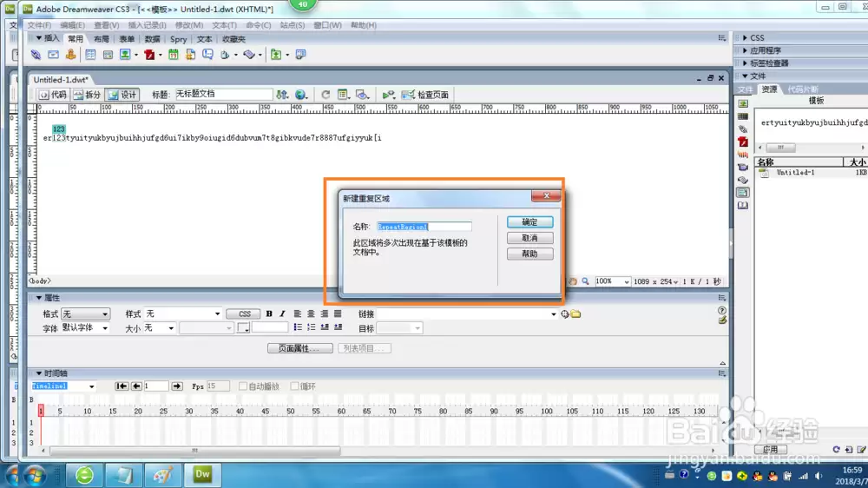
Task: Align text center in Properties panel
Action: pyautogui.click(x=311, y=313)
